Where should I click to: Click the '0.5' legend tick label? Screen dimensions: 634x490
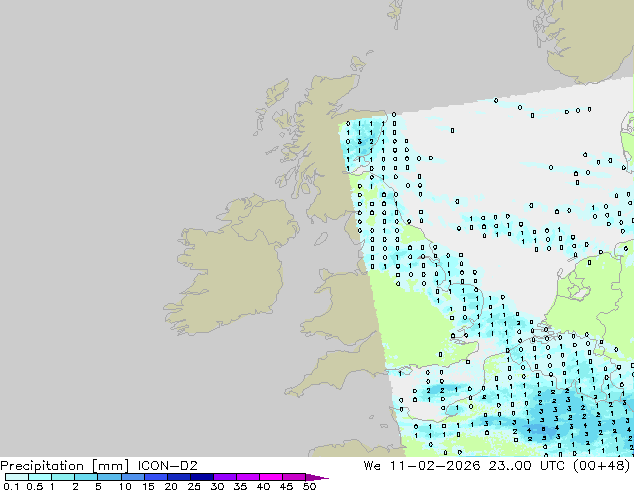pyautogui.click(x=34, y=486)
